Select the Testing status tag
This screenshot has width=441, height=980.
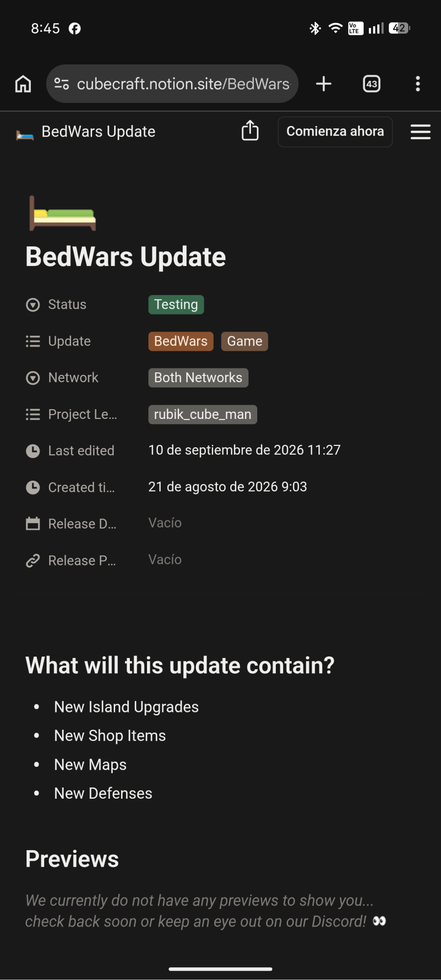click(x=176, y=304)
